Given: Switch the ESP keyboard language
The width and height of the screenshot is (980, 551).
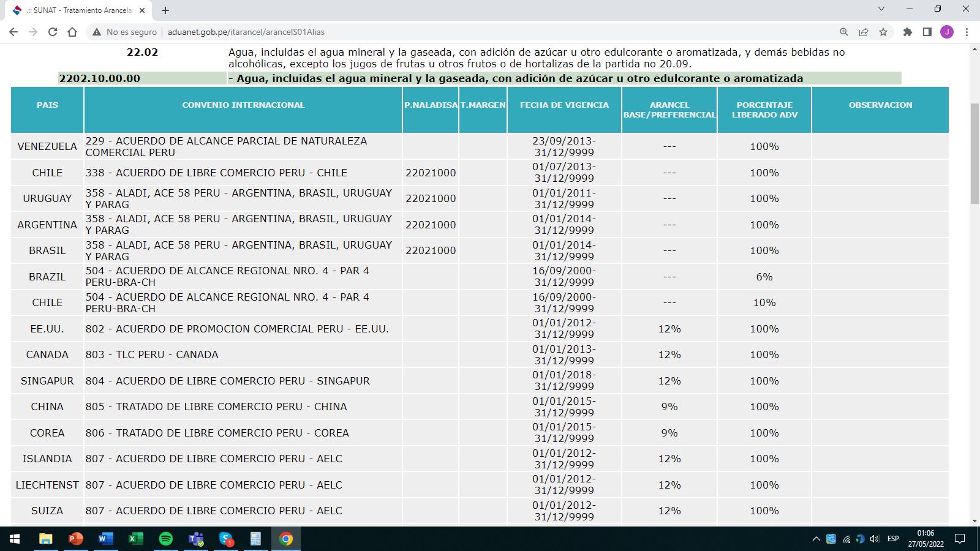Looking at the screenshot, I should coord(894,539).
